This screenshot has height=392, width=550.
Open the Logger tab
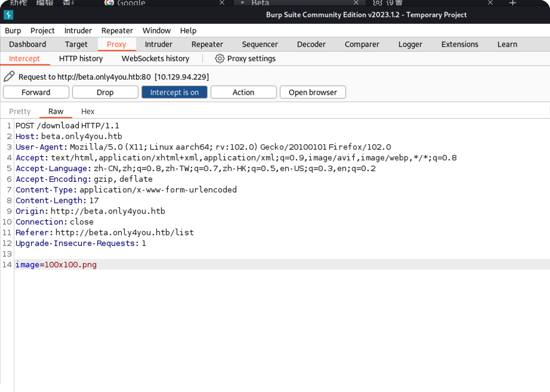pos(410,44)
